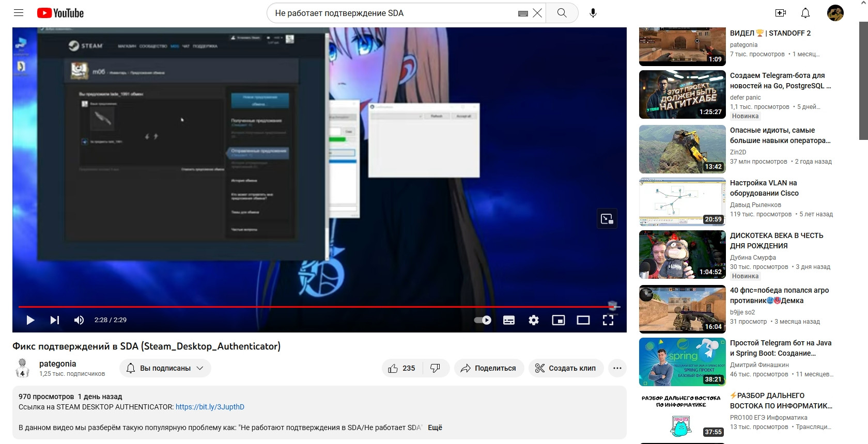
Task: Enter full screen mode
Action: tap(608, 320)
